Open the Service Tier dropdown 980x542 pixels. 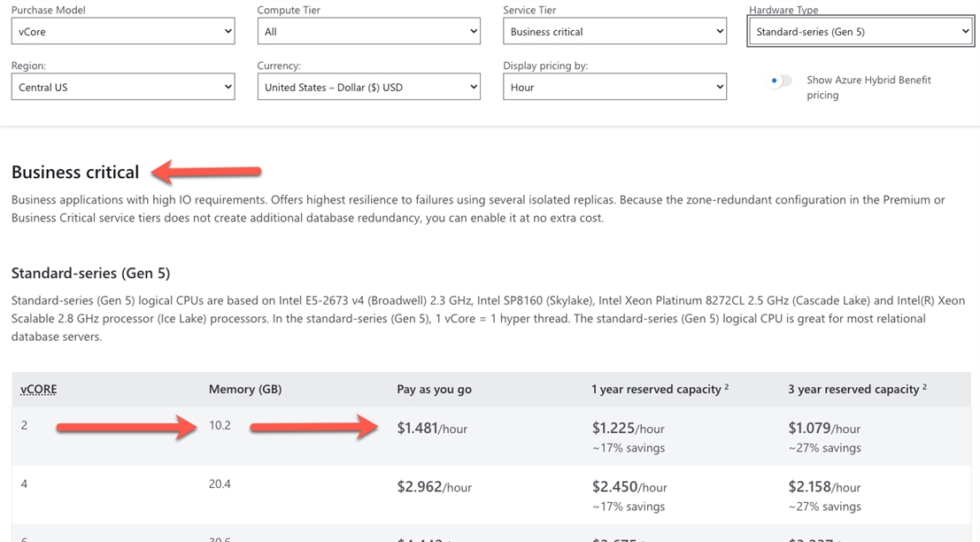(x=614, y=31)
